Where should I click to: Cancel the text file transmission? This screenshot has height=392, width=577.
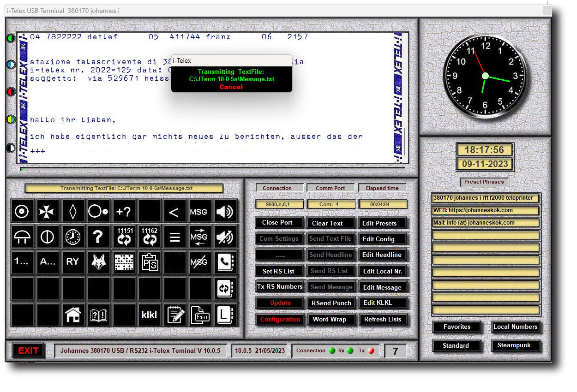coord(231,87)
